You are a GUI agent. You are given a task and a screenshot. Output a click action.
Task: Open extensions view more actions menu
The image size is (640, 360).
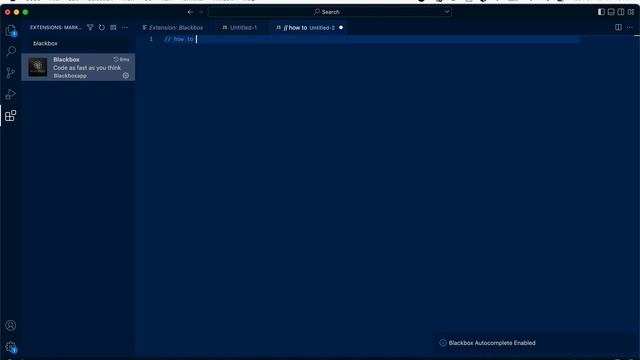point(125,27)
